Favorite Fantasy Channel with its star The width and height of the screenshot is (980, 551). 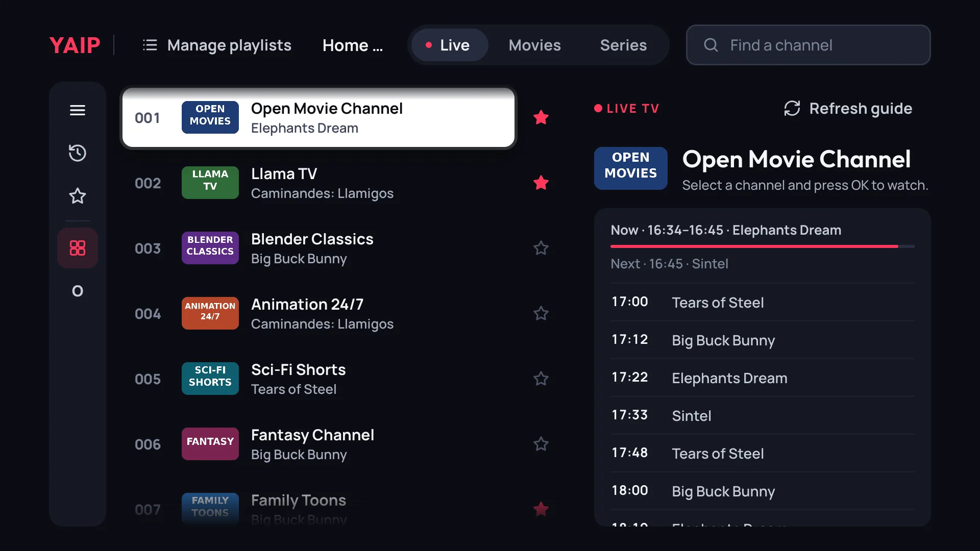click(541, 444)
